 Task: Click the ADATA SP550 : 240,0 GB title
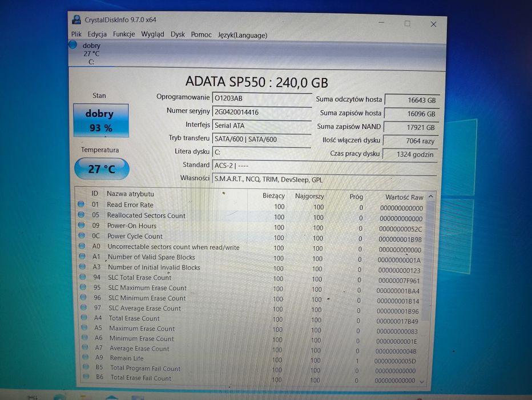pyautogui.click(x=257, y=82)
